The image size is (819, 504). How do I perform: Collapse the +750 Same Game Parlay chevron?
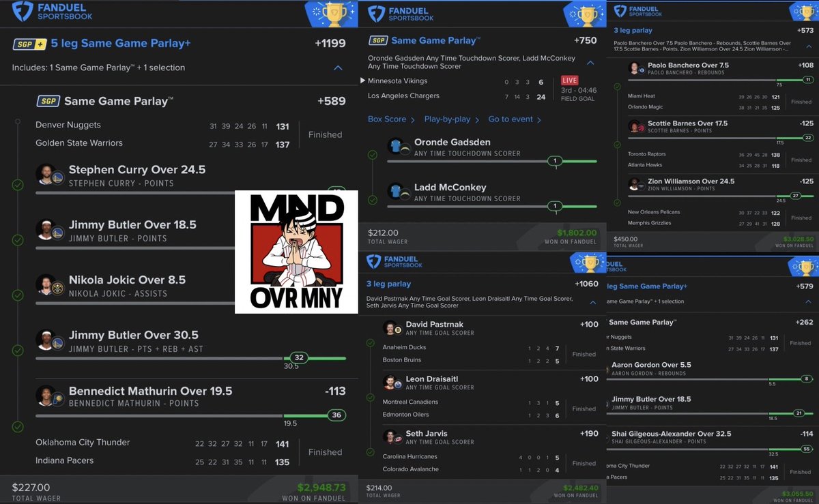tap(591, 63)
